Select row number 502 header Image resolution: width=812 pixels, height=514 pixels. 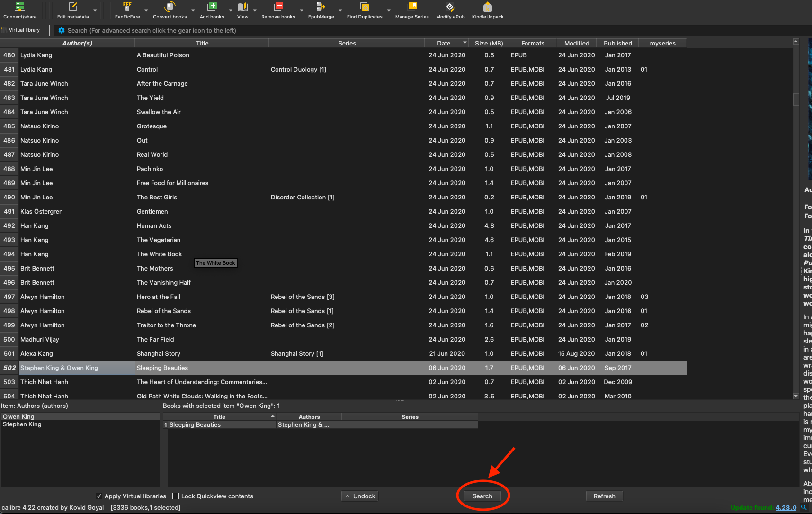click(x=9, y=368)
